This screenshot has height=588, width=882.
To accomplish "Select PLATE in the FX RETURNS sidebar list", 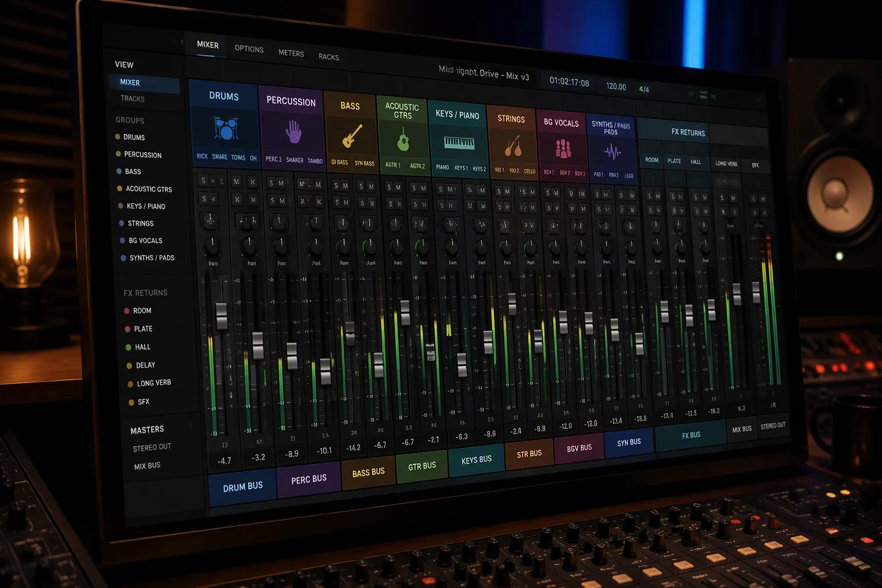I will coord(143,329).
